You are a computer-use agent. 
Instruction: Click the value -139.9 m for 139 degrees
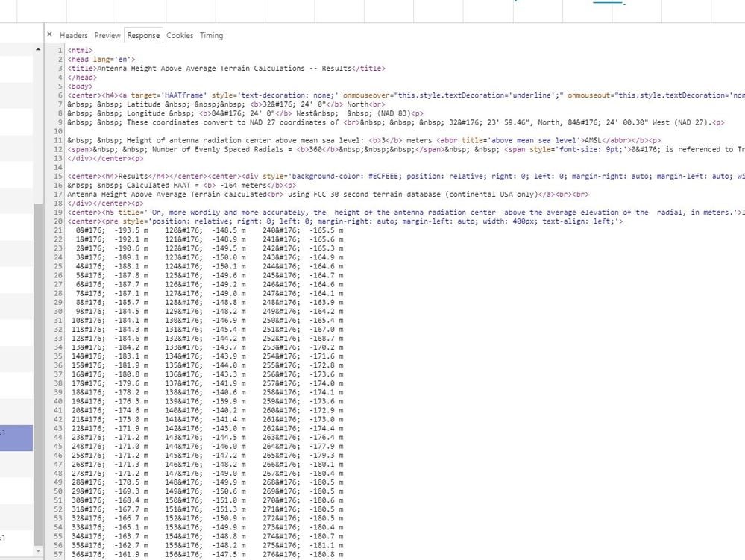229,401
